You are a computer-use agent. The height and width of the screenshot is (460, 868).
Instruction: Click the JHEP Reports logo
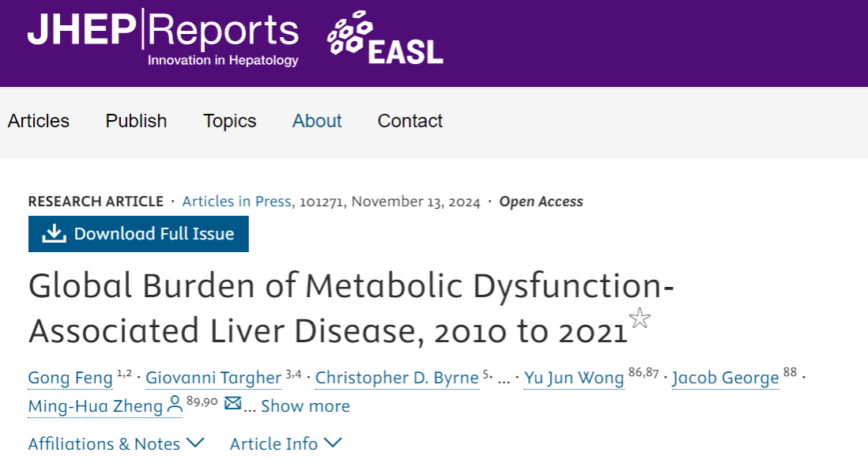[164, 38]
